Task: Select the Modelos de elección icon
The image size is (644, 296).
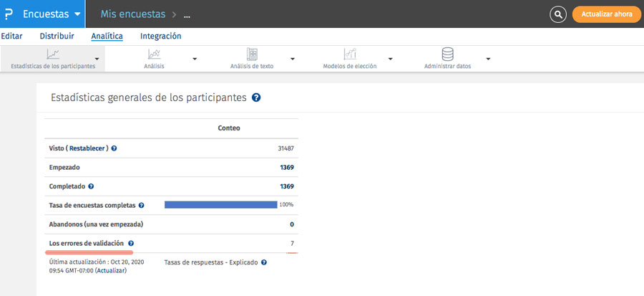Action: (x=349, y=54)
